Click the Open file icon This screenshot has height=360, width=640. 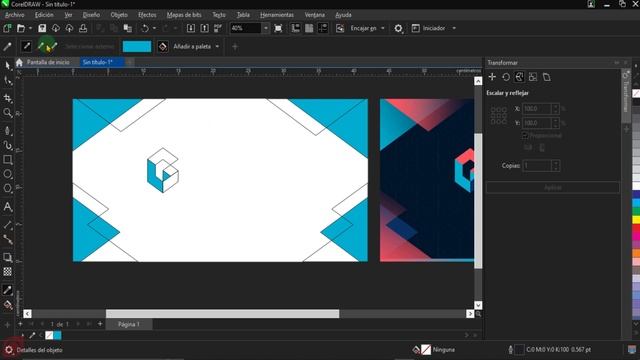pyautogui.click(x=21, y=28)
